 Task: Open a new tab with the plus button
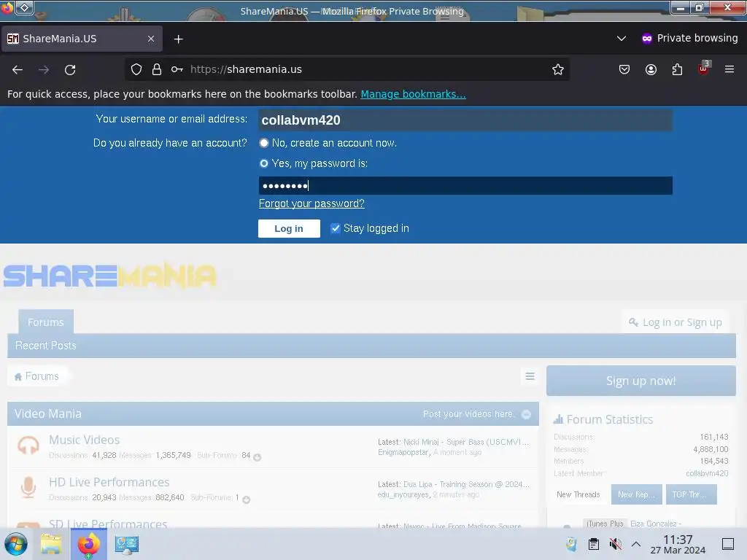[x=178, y=39]
